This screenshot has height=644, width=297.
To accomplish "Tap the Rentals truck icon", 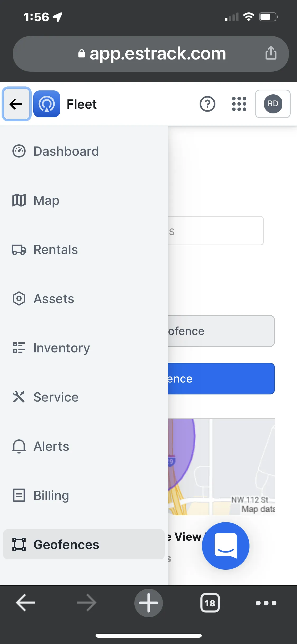I will click(x=18, y=250).
